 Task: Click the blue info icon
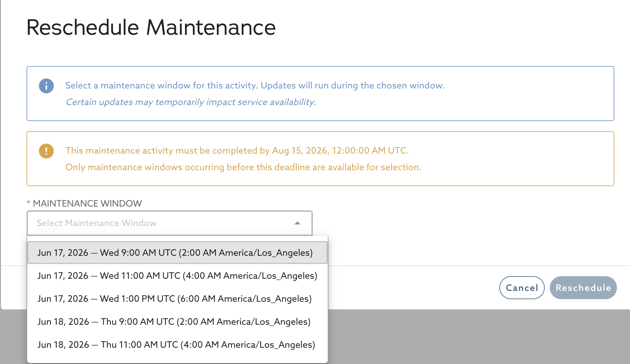pos(46,86)
